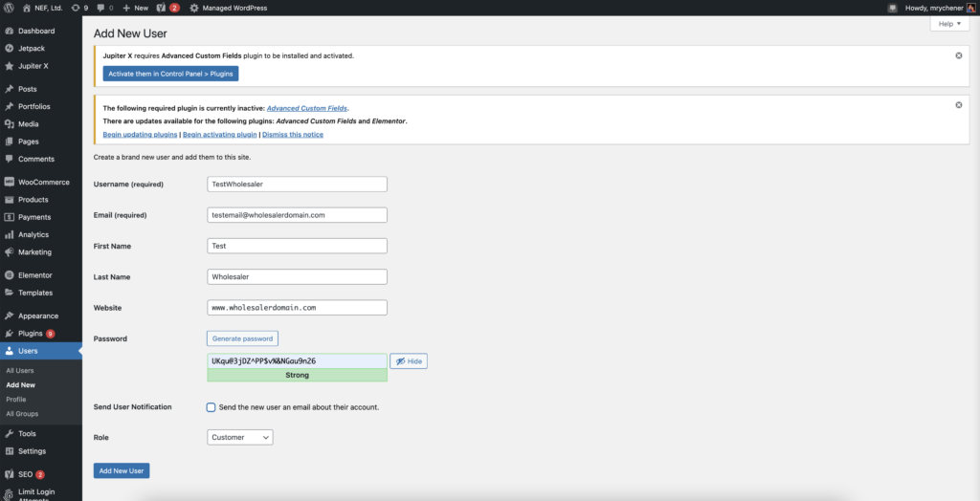Click the Email input field
The width and height of the screenshot is (980, 501).
[297, 215]
